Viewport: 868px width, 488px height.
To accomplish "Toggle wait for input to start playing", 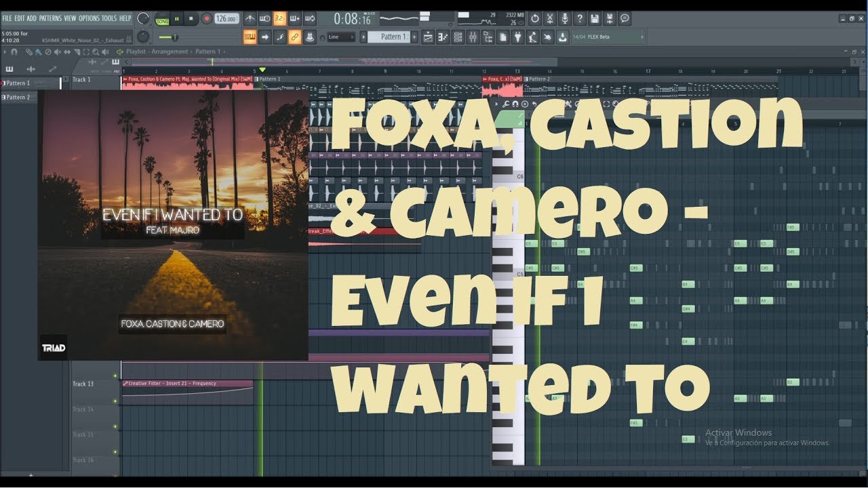I will [264, 19].
